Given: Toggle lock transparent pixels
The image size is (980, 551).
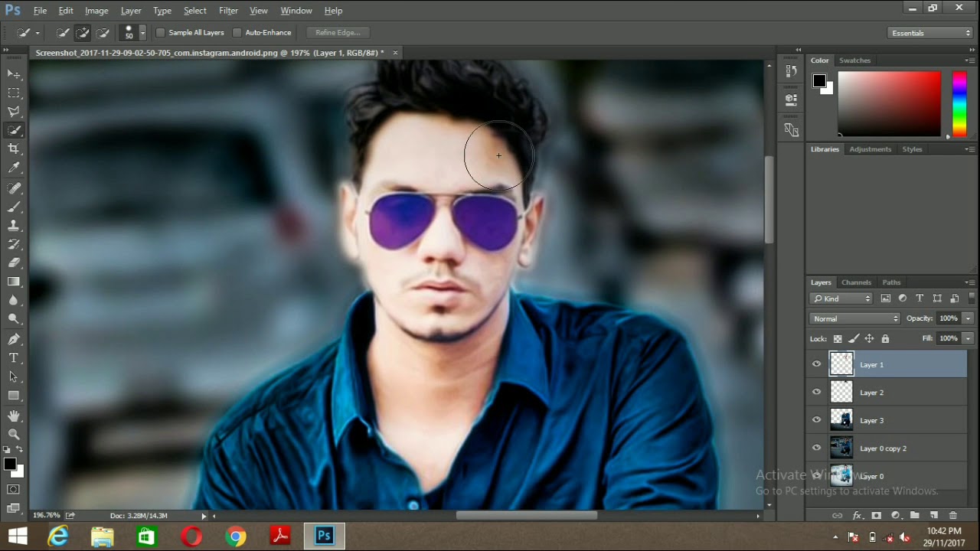Looking at the screenshot, I should [x=838, y=338].
